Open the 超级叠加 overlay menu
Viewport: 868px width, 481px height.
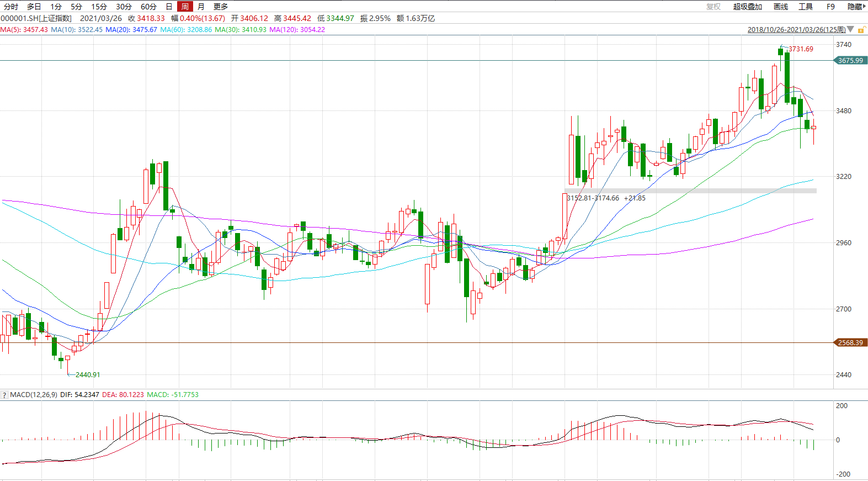(x=748, y=7)
